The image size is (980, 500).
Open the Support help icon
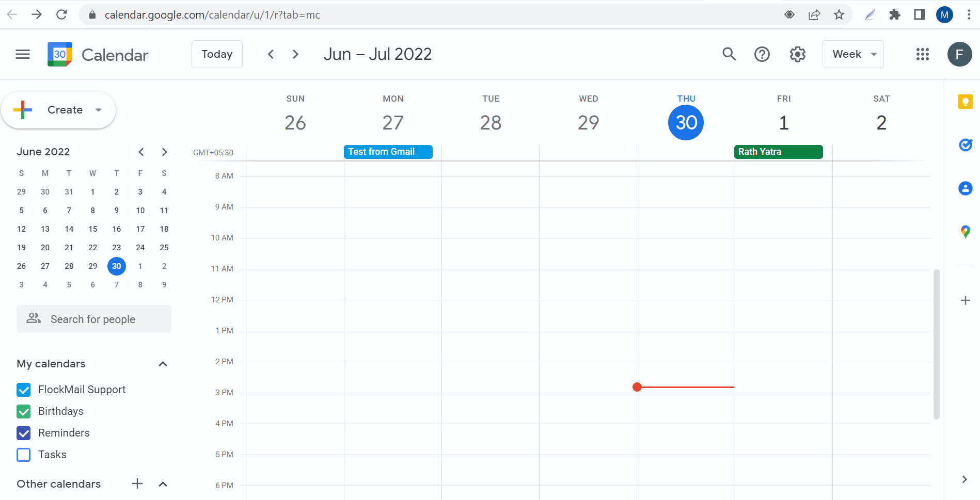click(x=762, y=54)
